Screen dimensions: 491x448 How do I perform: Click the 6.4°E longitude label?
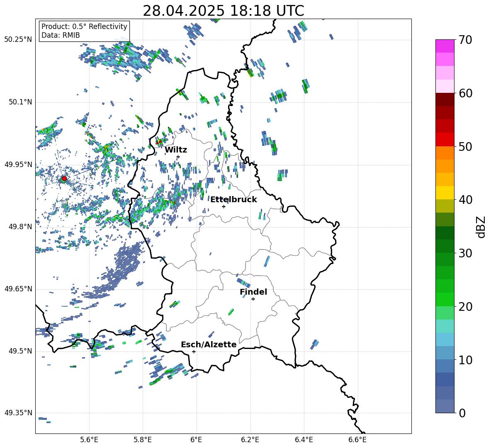click(x=304, y=440)
